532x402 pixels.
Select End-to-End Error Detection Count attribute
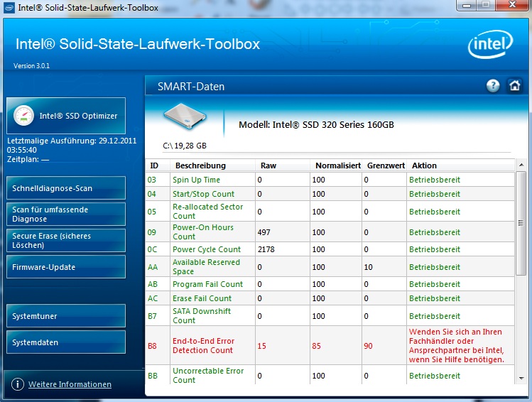[203, 346]
